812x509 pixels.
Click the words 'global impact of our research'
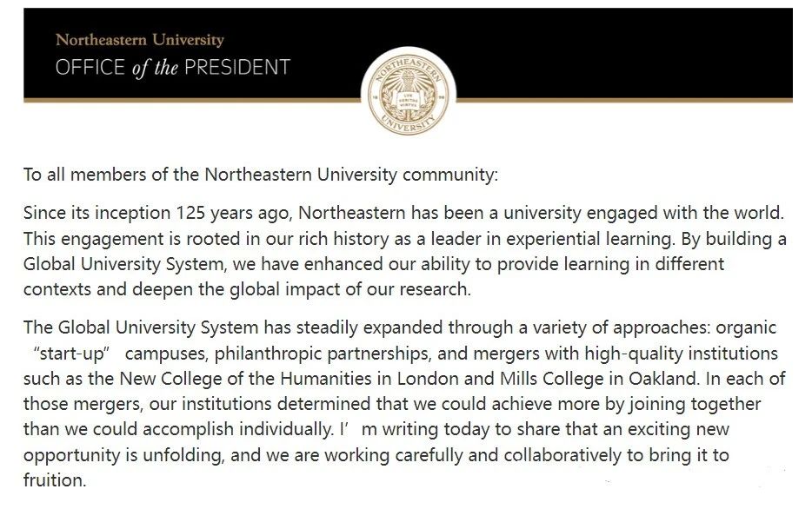349,289
